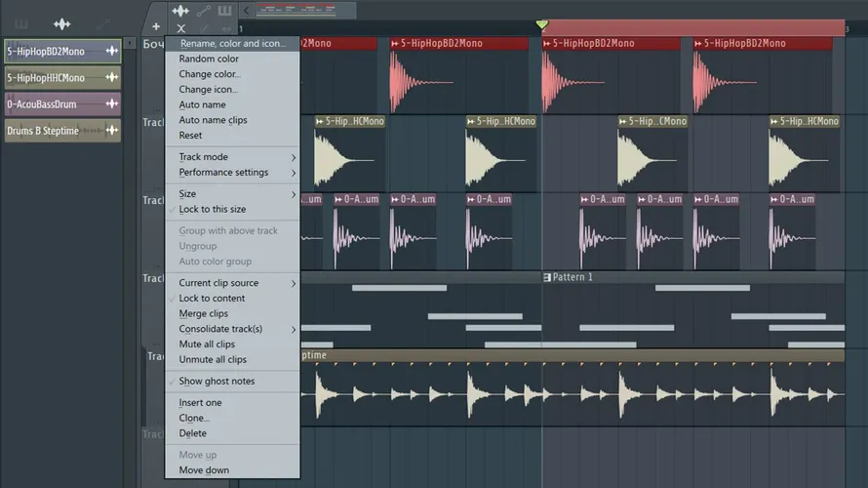Choose Rename, color and icon... from menu
Screen dimensions: 868x488
coord(232,43)
